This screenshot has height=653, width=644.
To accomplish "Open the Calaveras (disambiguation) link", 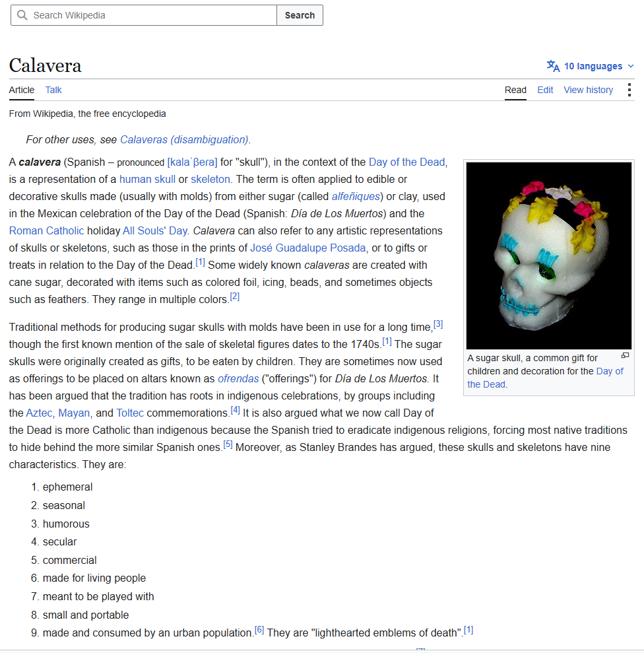I will click(x=184, y=139).
